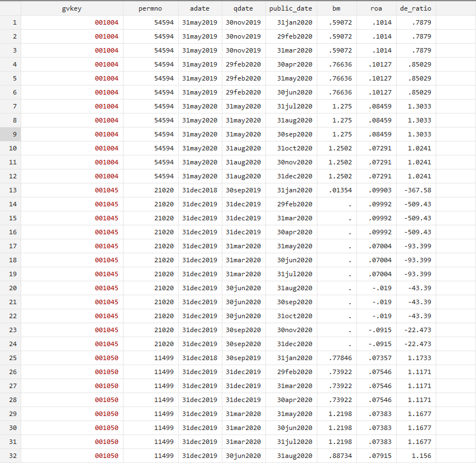This screenshot has width=476, height=463.
Task: Click roa .07383 in row 31
Action: tap(377, 442)
